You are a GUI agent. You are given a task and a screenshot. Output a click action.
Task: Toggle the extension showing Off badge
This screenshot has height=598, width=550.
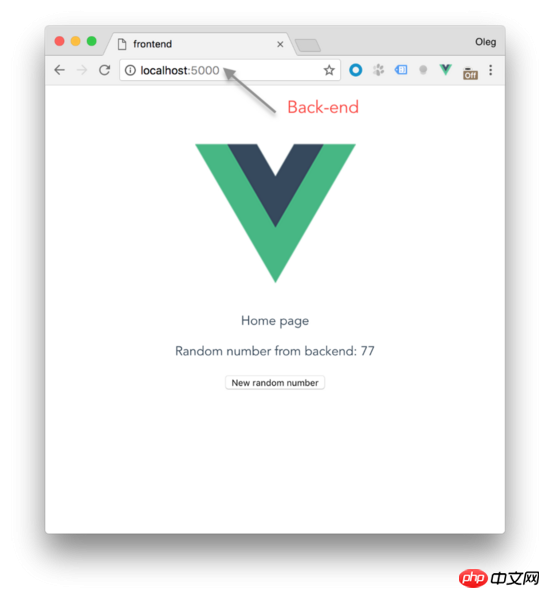(x=470, y=73)
